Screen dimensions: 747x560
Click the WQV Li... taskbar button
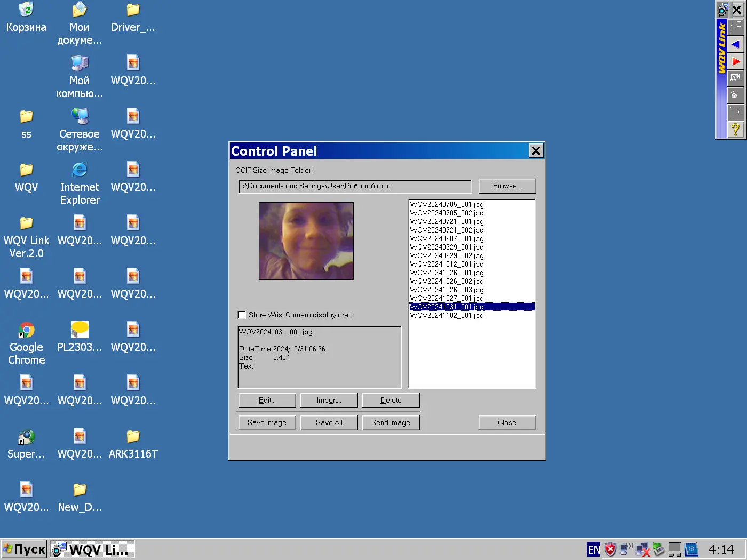pos(92,549)
